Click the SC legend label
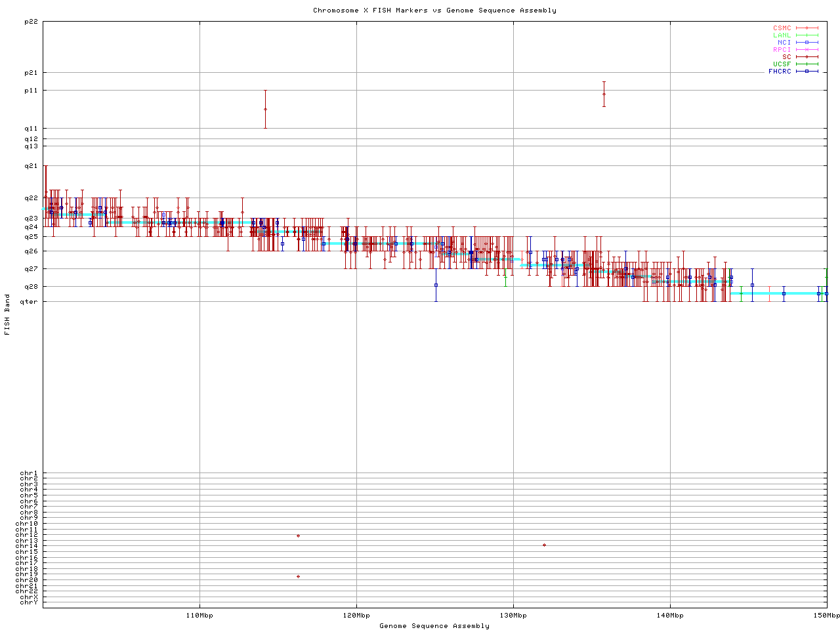This screenshot has height=630, width=840. (786, 57)
